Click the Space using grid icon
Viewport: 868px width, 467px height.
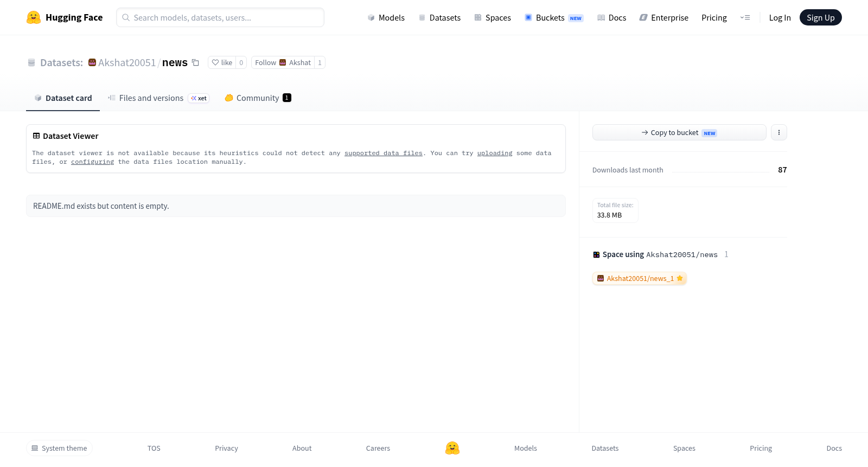click(x=596, y=254)
